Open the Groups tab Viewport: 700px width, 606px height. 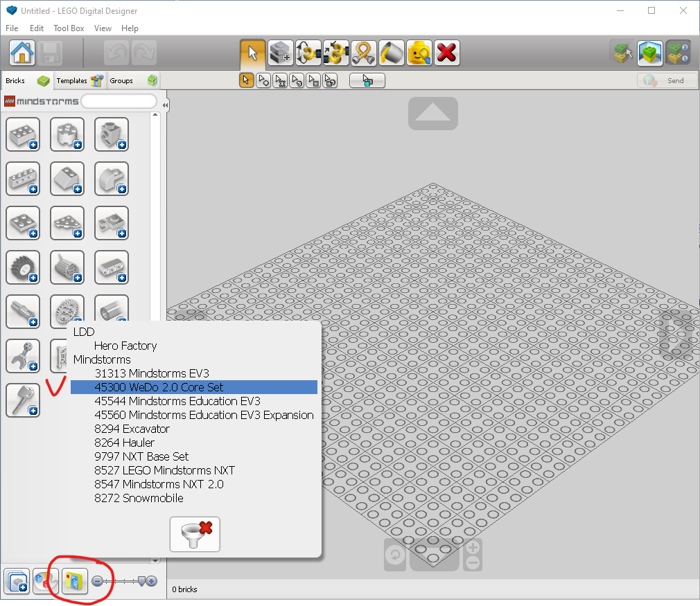click(133, 81)
